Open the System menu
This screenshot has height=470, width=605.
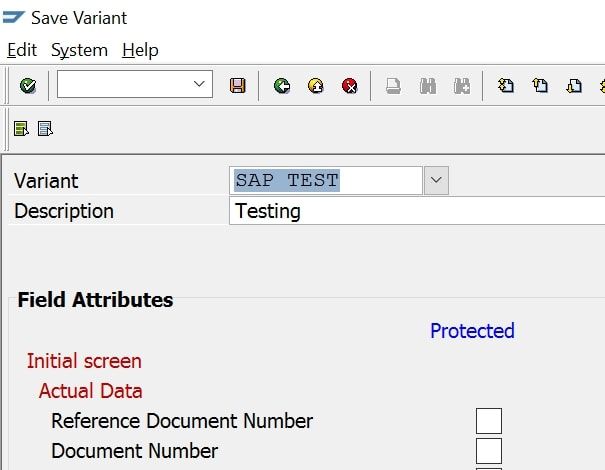pos(79,50)
